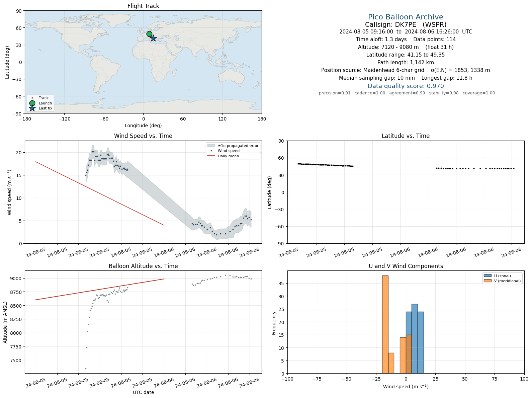This screenshot has height=398, width=532.
Task: Select the Launch circle icon in the map legend
Action: (32, 103)
